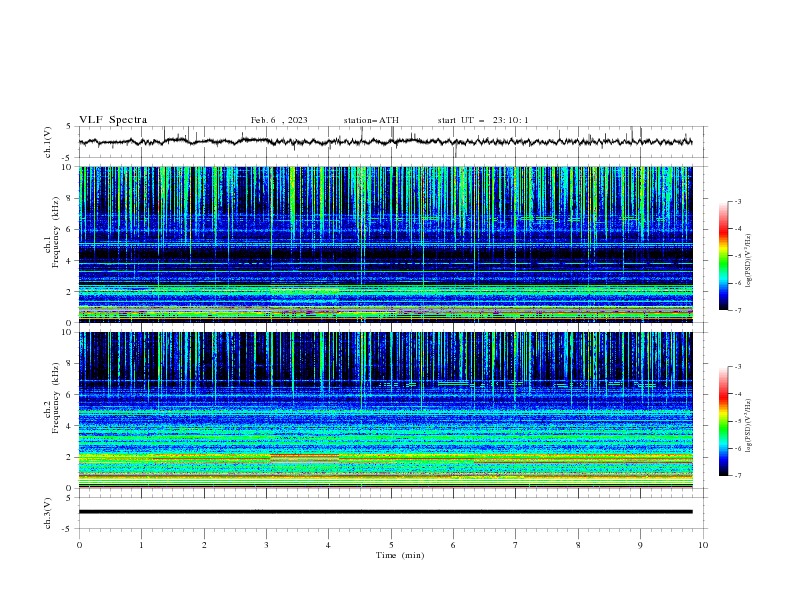Viewport: 792px width, 612px height.
Task: Click the "9" time axis tick label
Action: point(640,545)
